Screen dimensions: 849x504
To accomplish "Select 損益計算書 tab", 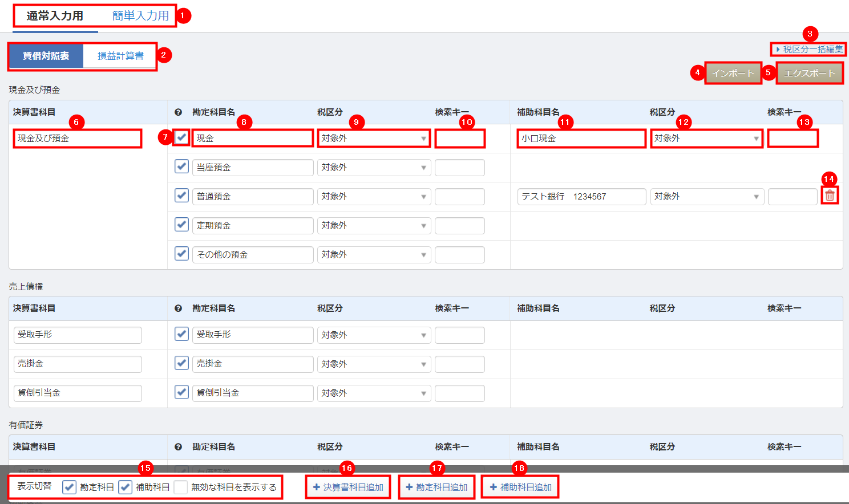I will coord(120,56).
